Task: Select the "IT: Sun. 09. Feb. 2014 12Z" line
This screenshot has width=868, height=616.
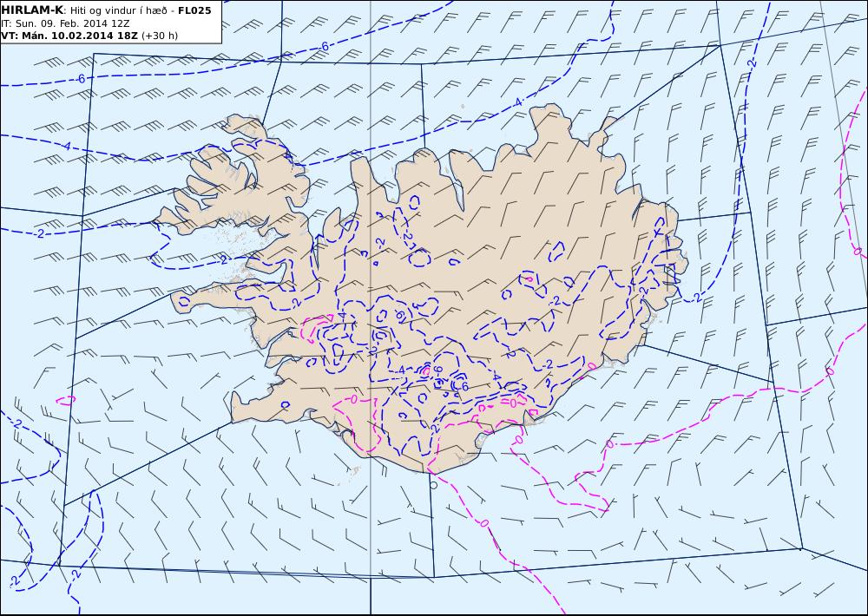Action: click(x=65, y=23)
